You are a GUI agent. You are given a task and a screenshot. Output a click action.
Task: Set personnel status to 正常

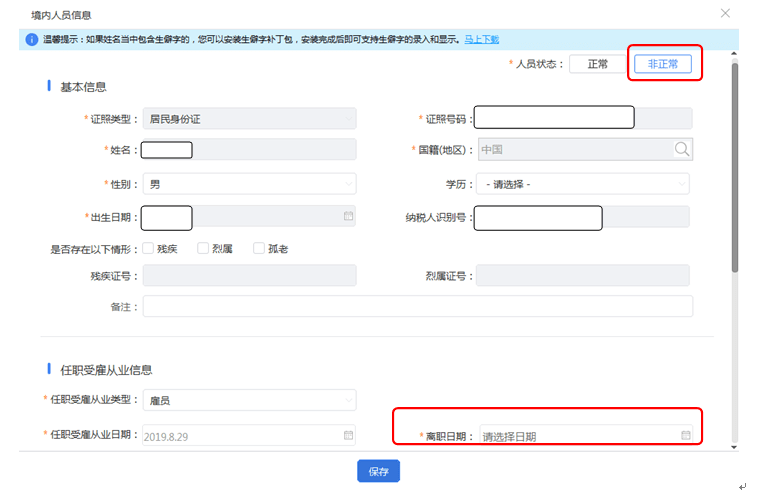point(597,64)
